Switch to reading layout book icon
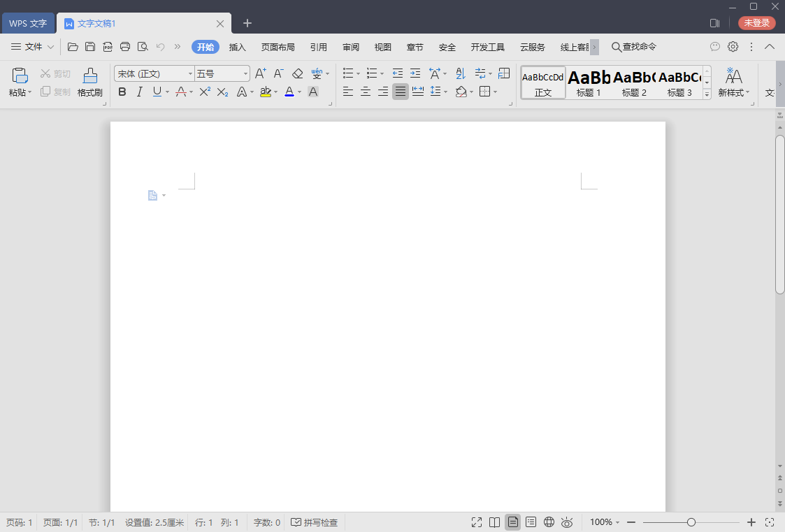The image size is (785, 532). pos(495,522)
